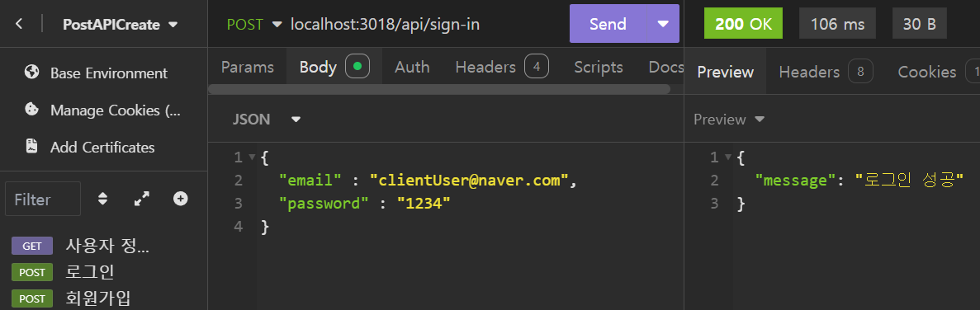Click the "message" key in response
Image resolution: width=980 pixels, height=310 pixels.
point(796,181)
